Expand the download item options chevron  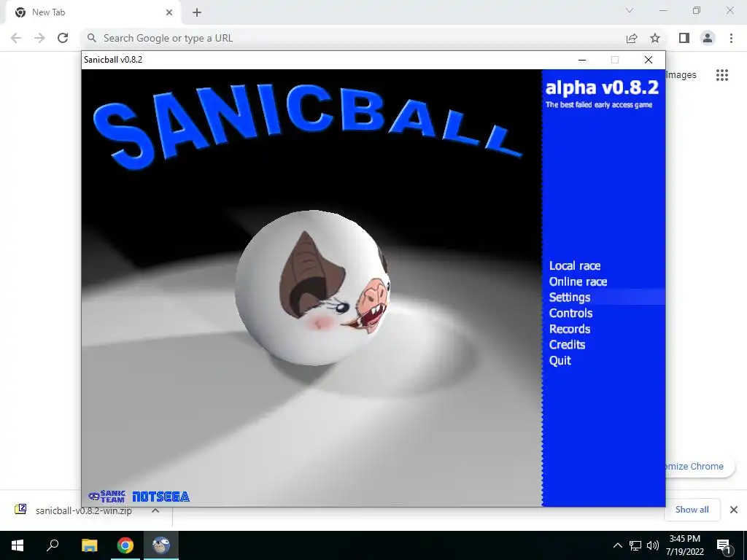click(155, 510)
